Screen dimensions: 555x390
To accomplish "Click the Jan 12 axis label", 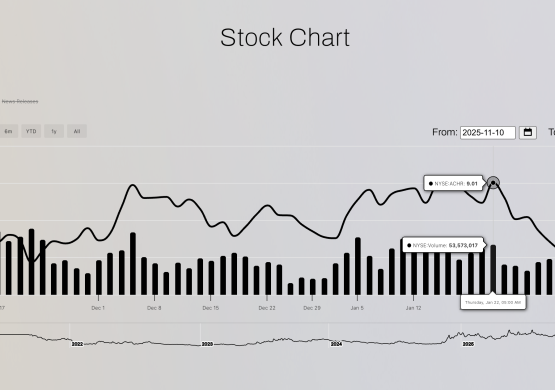I will click(x=413, y=308).
